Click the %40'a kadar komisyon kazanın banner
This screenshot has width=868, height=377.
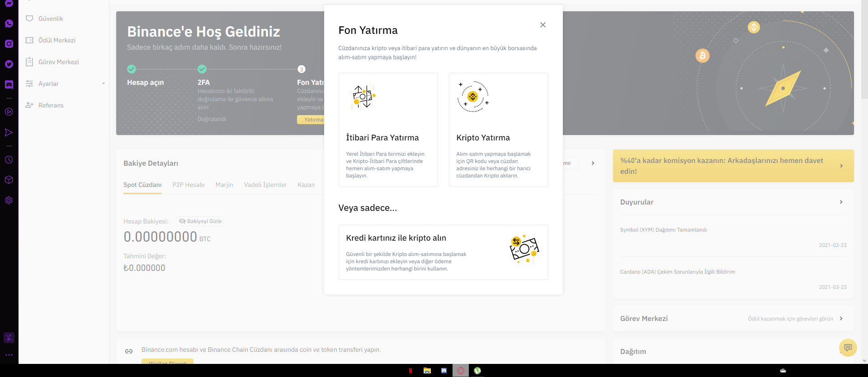click(733, 166)
